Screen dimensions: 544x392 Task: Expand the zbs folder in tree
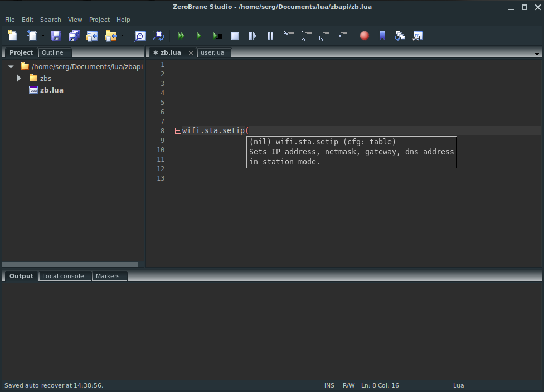pyautogui.click(x=19, y=78)
